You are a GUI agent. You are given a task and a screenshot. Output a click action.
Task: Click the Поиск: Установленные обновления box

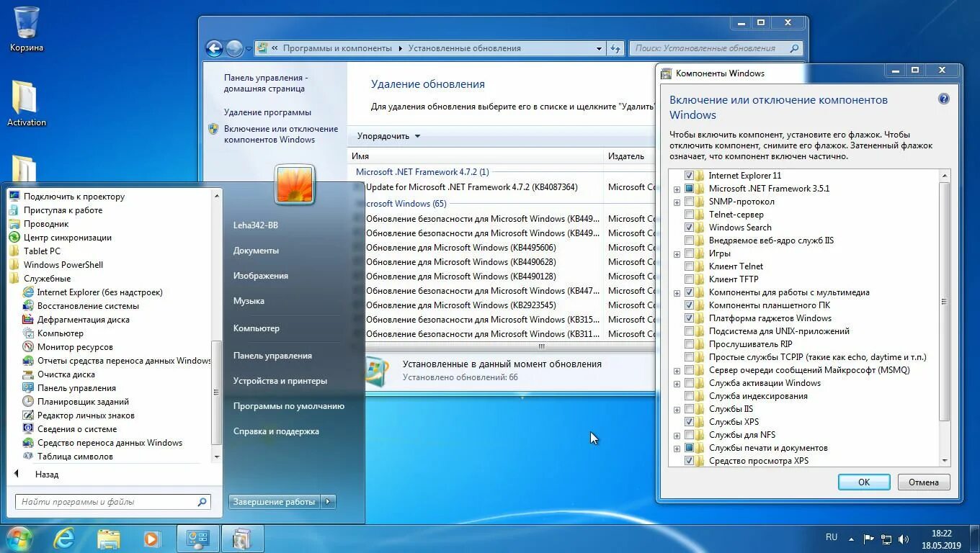[716, 48]
